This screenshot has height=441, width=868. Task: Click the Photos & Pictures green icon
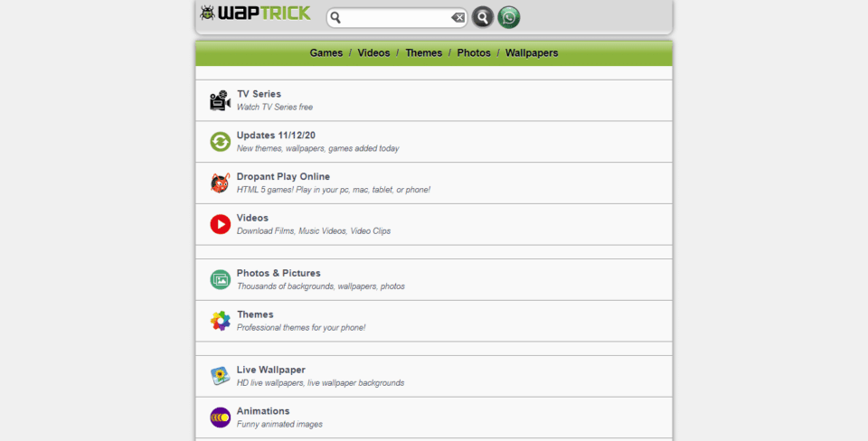click(221, 279)
